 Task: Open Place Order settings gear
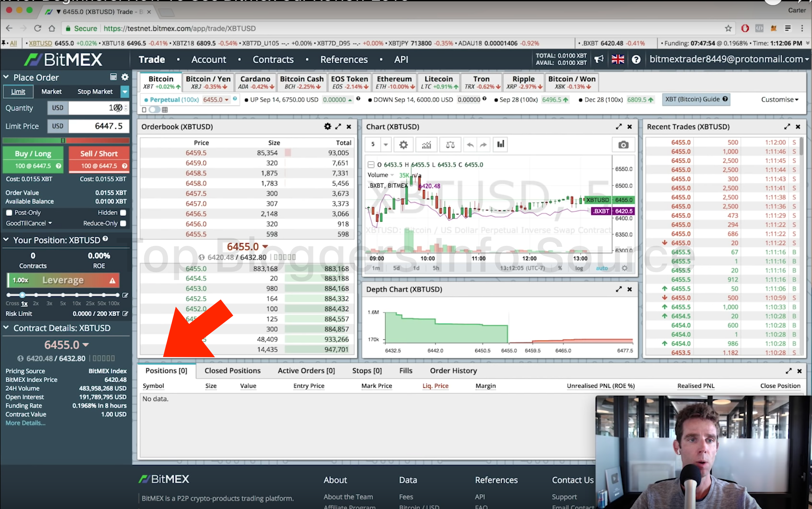(125, 77)
